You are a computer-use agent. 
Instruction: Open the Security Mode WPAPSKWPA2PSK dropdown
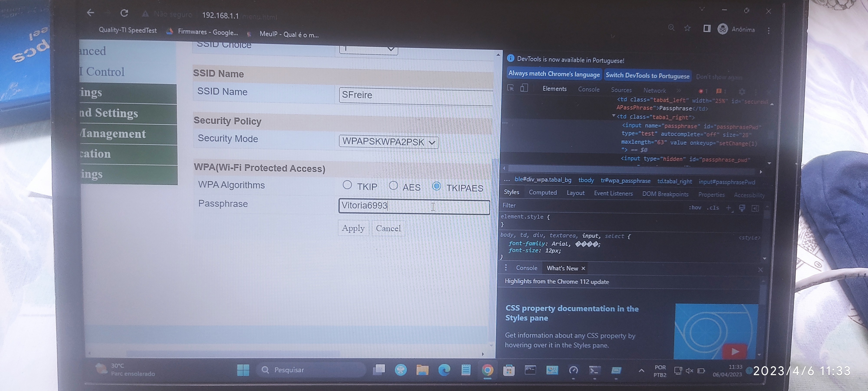pyautogui.click(x=388, y=142)
